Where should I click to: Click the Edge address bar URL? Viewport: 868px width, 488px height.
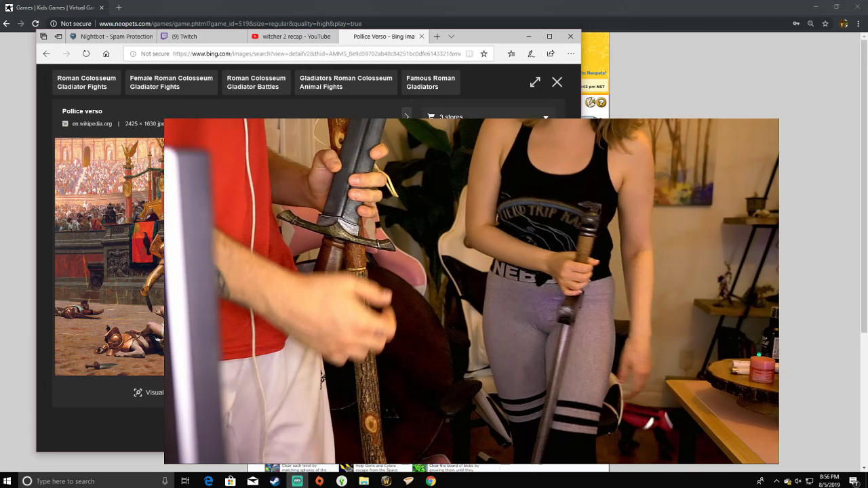point(315,54)
